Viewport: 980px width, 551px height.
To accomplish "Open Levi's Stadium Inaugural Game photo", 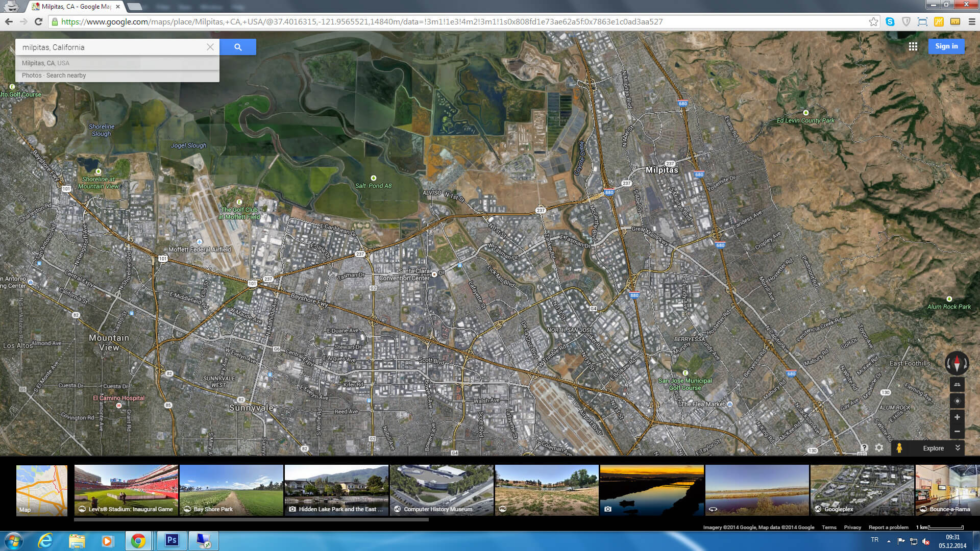I will [126, 490].
